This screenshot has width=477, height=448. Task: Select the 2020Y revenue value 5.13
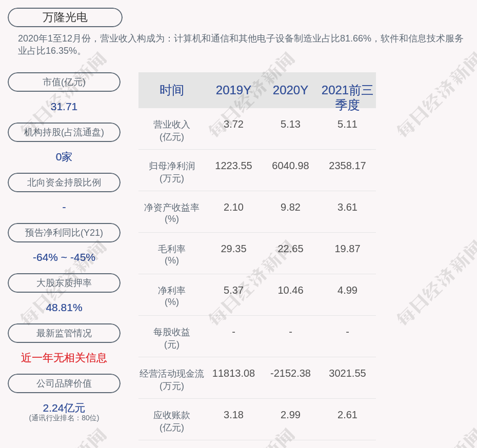point(290,125)
